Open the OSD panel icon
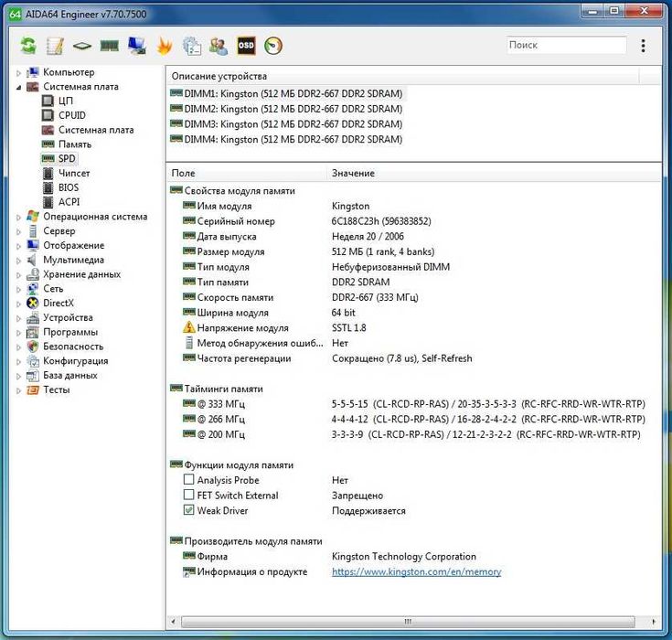The height and width of the screenshot is (640, 672). 246,46
